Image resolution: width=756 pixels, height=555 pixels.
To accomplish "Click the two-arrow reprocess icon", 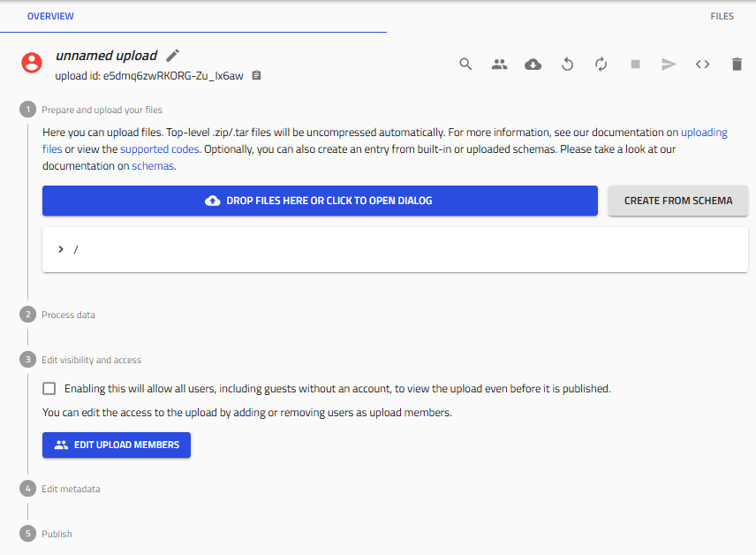I will (601, 64).
